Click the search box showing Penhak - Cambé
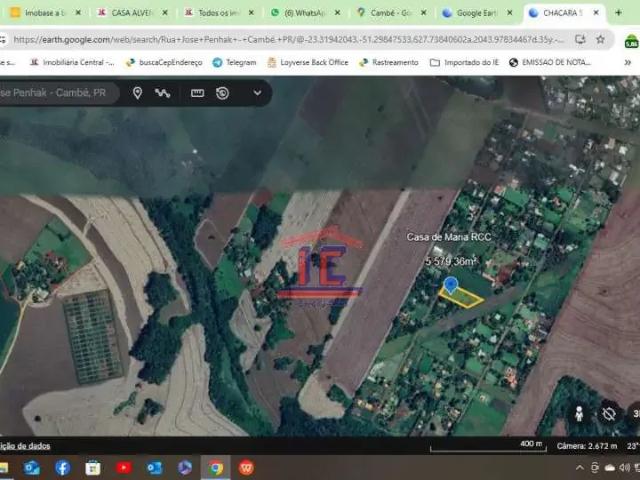640x480 pixels. click(55, 93)
